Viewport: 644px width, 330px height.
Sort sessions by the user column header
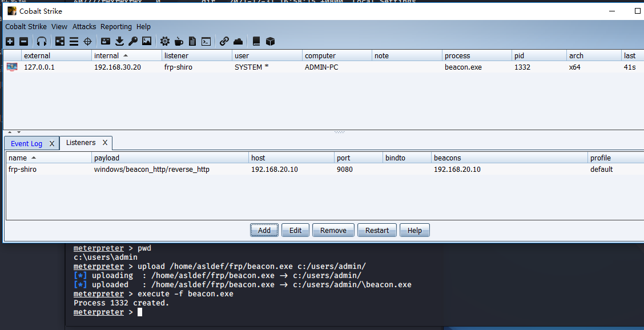point(267,55)
